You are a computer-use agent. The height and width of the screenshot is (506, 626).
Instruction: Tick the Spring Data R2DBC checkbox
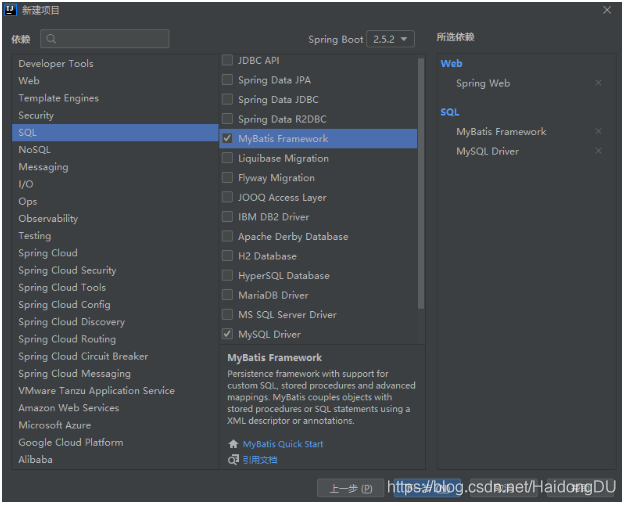(x=228, y=119)
